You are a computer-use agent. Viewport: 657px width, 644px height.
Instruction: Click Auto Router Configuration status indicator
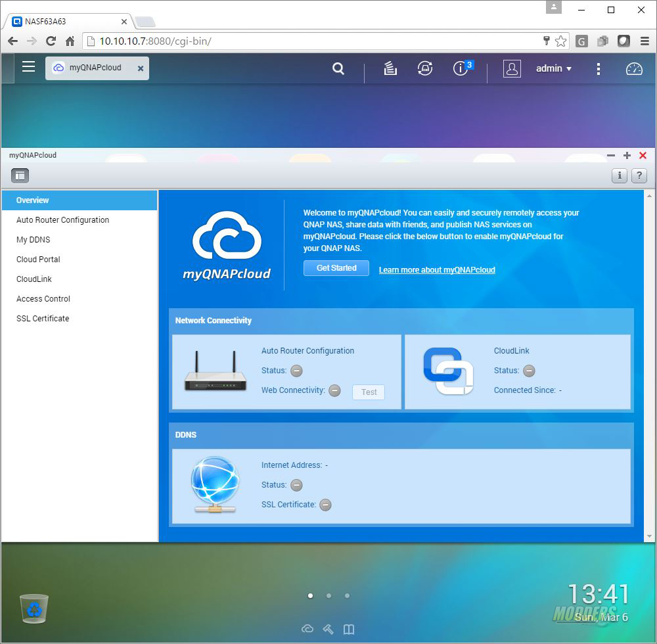[297, 371]
